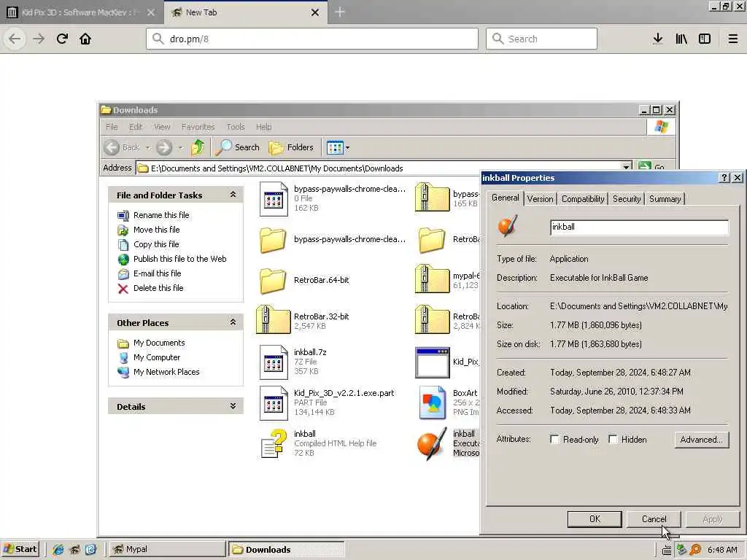747x560 pixels.
Task: Expand the Explorer address dropdown
Action: click(x=627, y=167)
